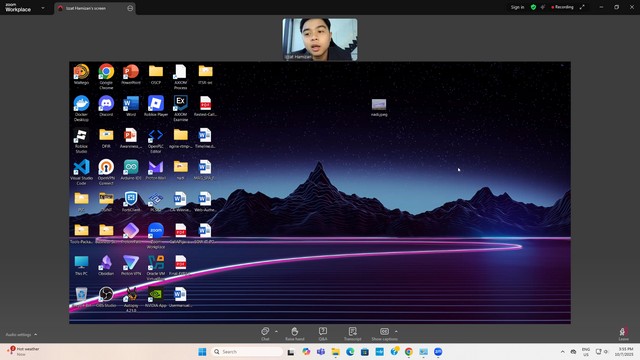Open Microsoft Teams from the taskbar
Image resolution: width=640 pixels, height=360 pixels.
321,352
